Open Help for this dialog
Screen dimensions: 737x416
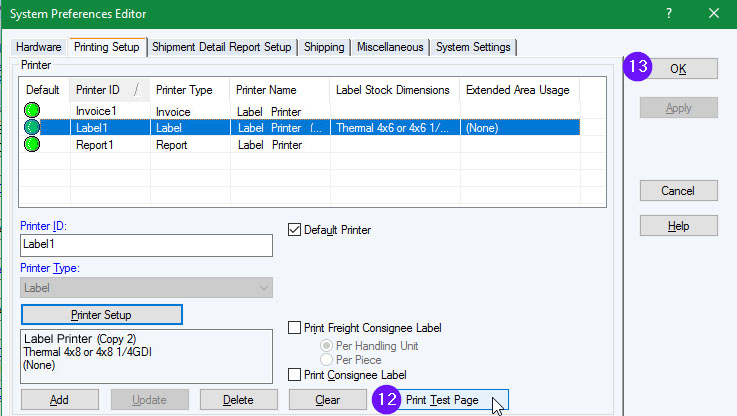pos(678,226)
